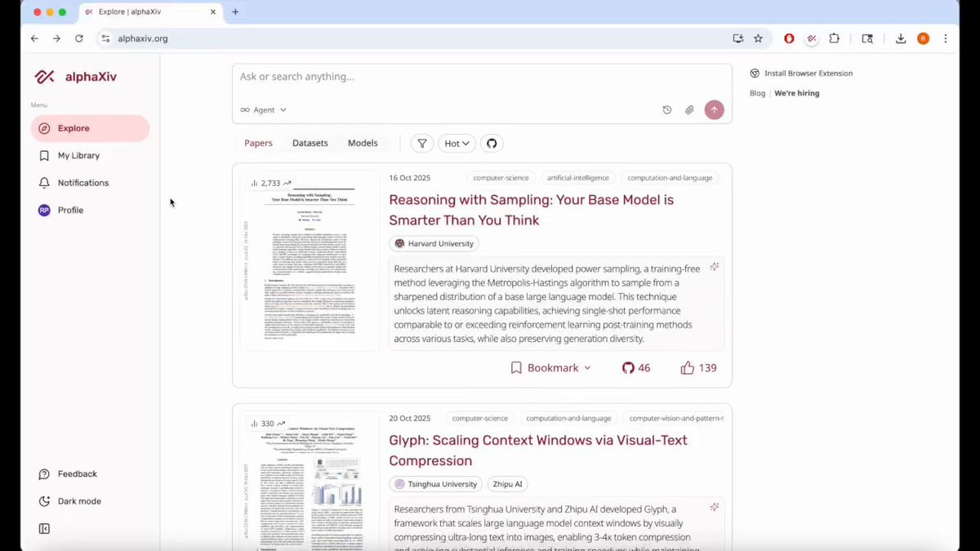Open the Feedback link

click(x=69, y=473)
